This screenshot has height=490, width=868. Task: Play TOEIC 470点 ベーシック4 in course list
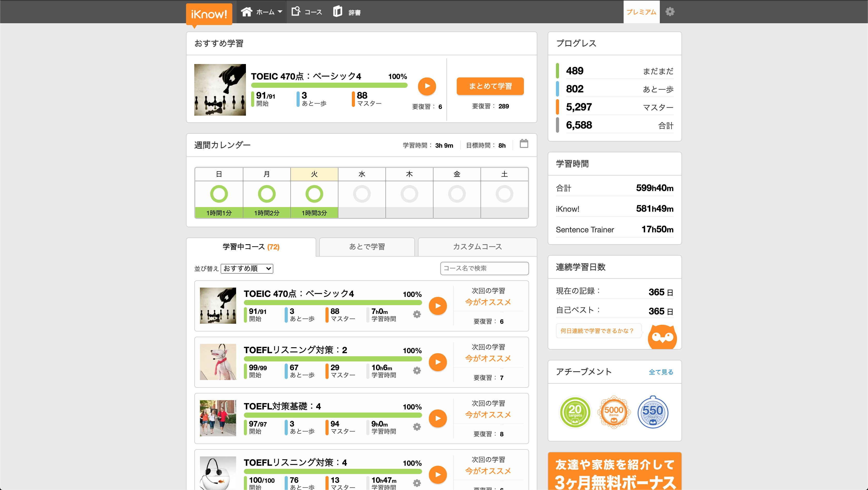click(x=438, y=306)
